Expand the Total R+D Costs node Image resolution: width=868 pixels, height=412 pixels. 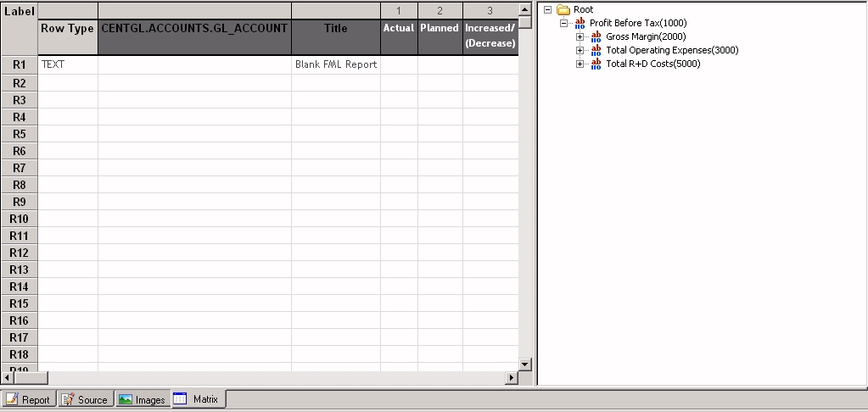click(580, 64)
